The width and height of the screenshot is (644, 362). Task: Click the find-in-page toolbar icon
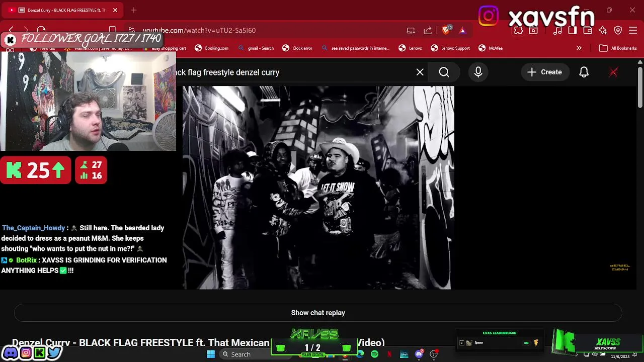[533, 30]
